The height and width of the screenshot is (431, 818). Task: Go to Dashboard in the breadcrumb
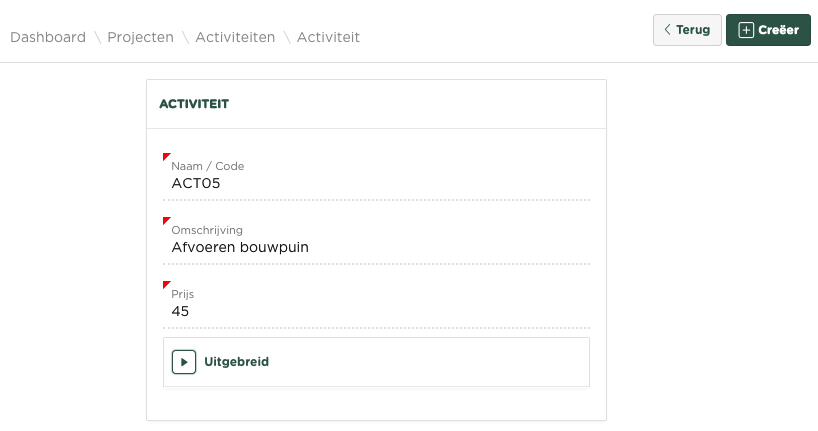tap(48, 37)
